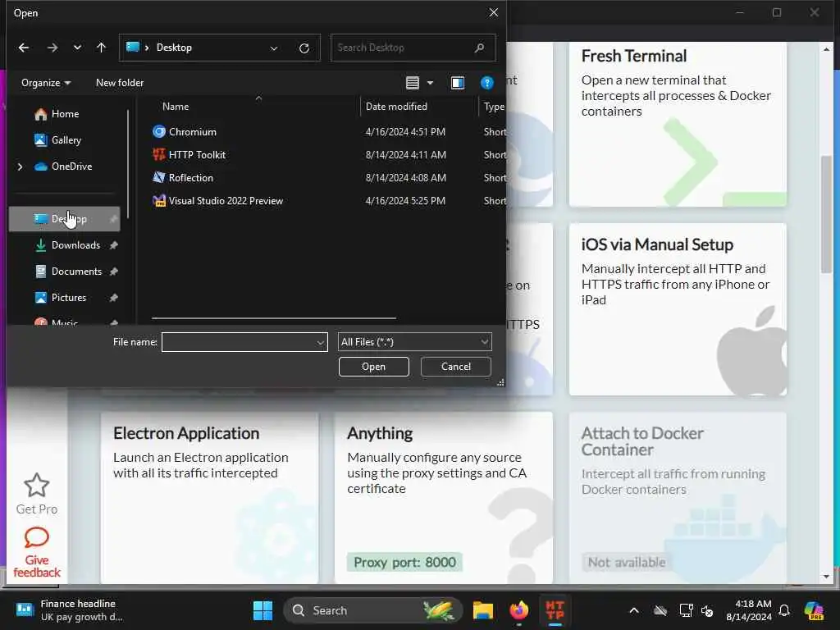This screenshot has width=840, height=630.
Task: Expand the address bar path dropdown
Action: (x=274, y=48)
